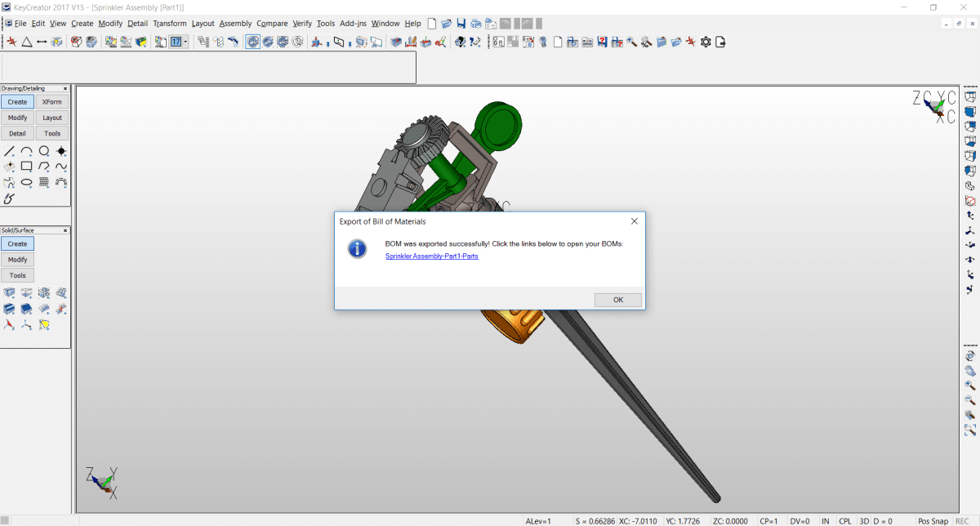Toggle the IN indicator in status bar
The height and width of the screenshot is (526, 980).
826,521
